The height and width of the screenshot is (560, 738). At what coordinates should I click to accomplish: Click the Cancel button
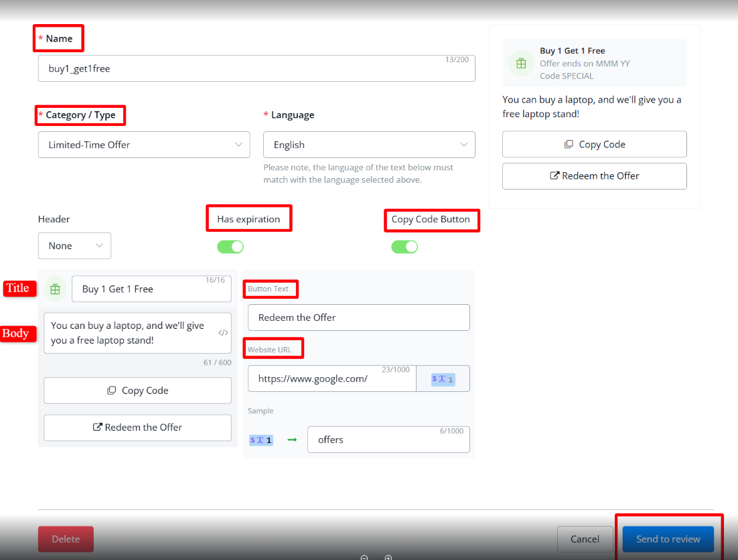585,539
